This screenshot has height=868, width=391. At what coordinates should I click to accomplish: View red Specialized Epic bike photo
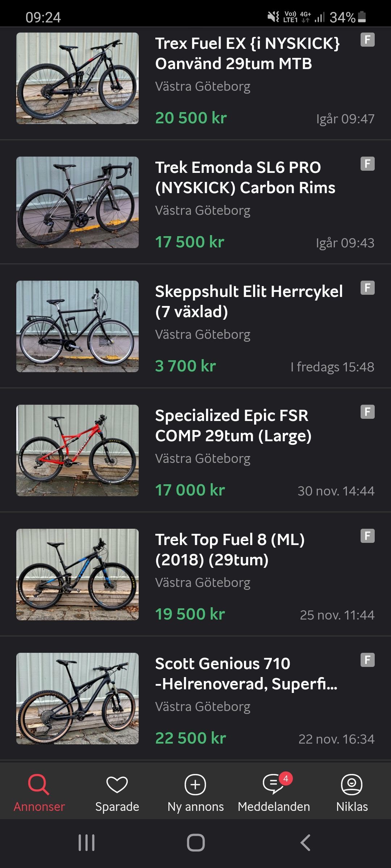(77, 450)
